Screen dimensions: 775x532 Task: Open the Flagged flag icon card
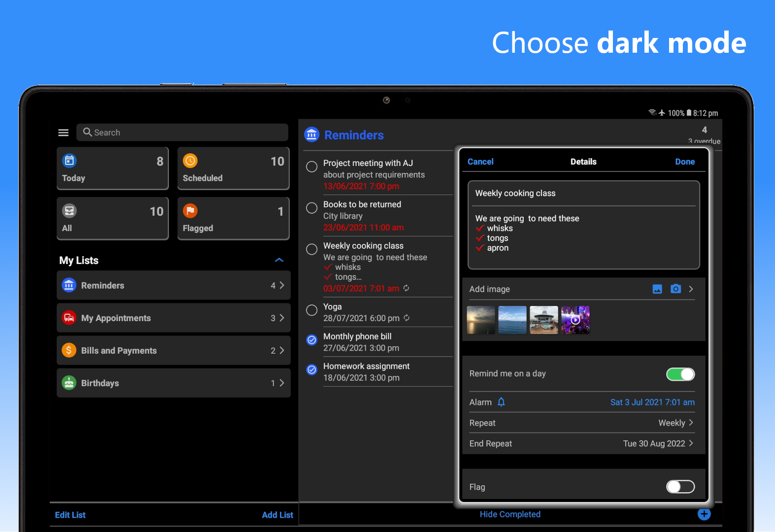(233, 219)
